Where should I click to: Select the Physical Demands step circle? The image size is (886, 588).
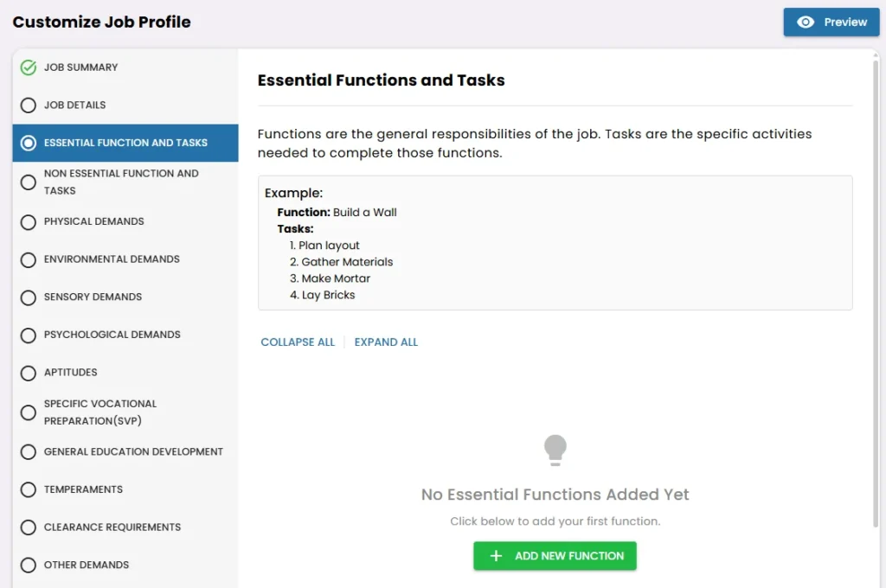pos(28,221)
